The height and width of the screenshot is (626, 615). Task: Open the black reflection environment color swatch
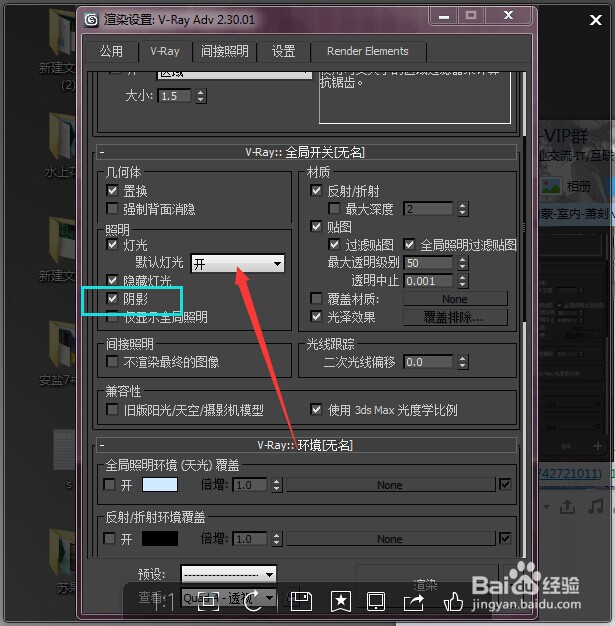coord(160,539)
